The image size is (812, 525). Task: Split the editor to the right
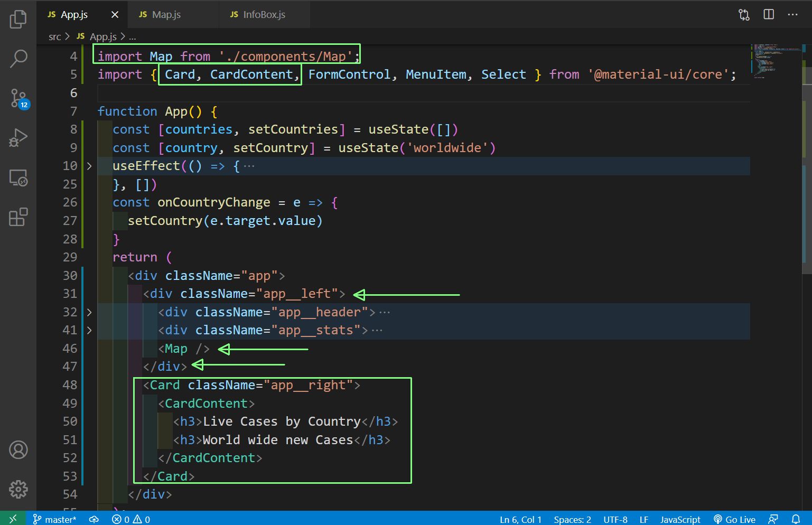coord(769,15)
